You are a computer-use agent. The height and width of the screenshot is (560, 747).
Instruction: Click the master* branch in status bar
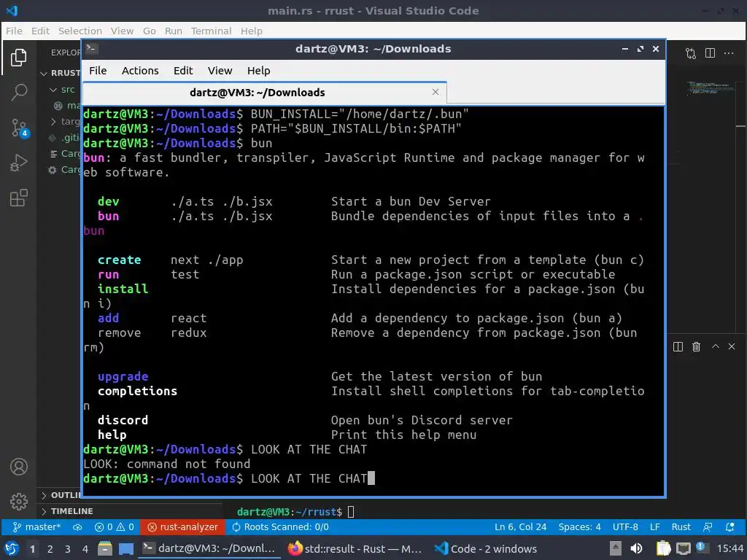click(36, 526)
